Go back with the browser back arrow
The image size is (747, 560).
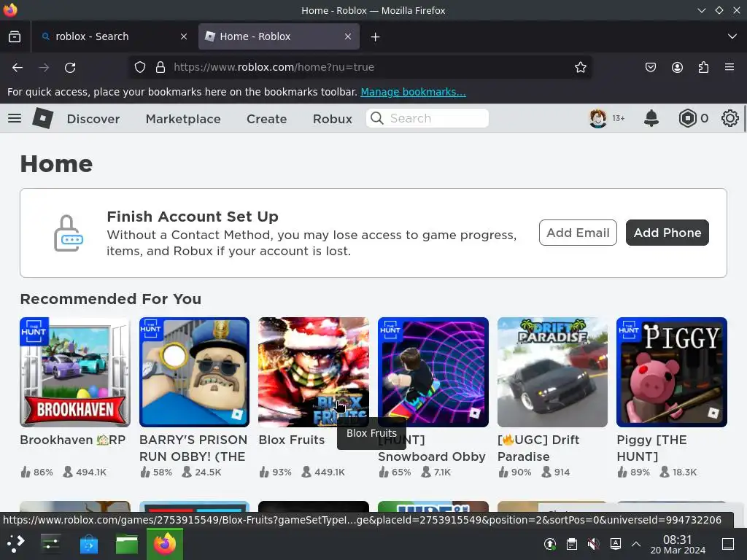click(18, 68)
